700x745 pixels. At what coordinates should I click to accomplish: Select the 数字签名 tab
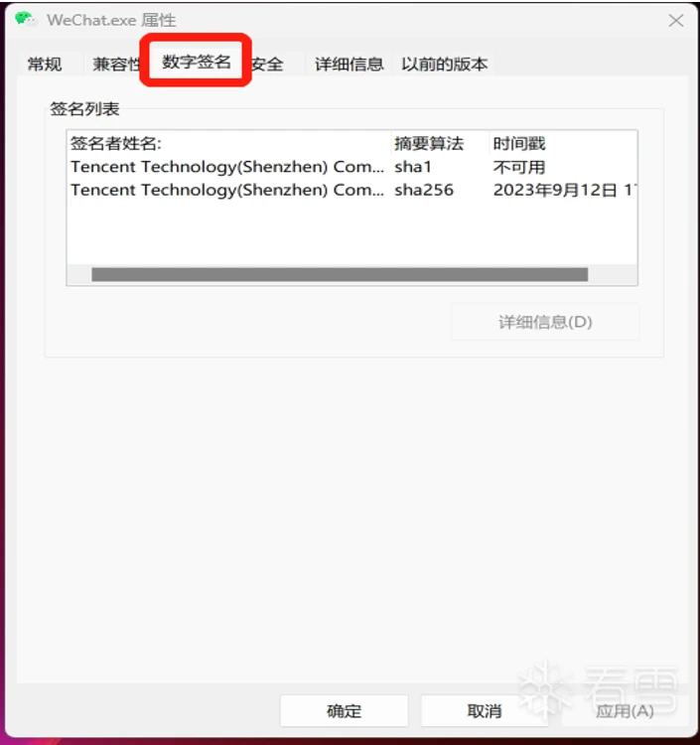[x=197, y=62]
